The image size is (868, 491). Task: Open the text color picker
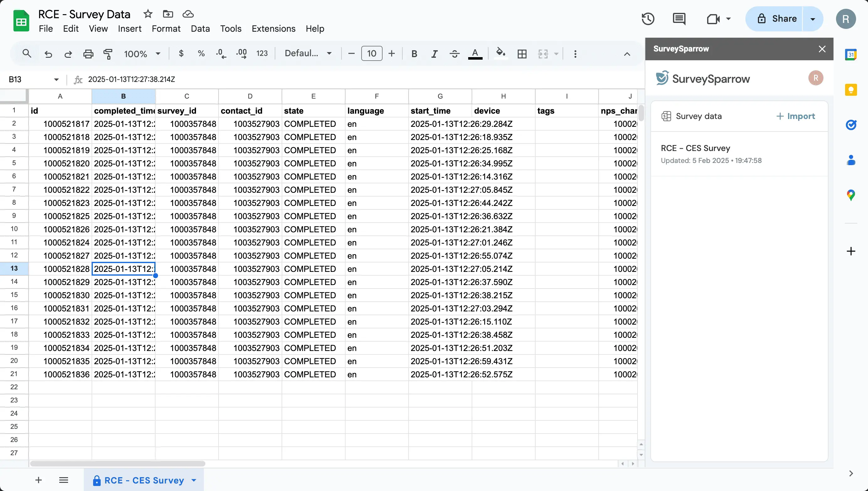pos(475,54)
